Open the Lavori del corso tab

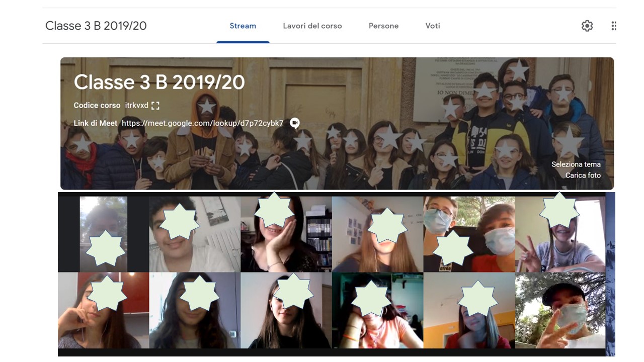312,26
